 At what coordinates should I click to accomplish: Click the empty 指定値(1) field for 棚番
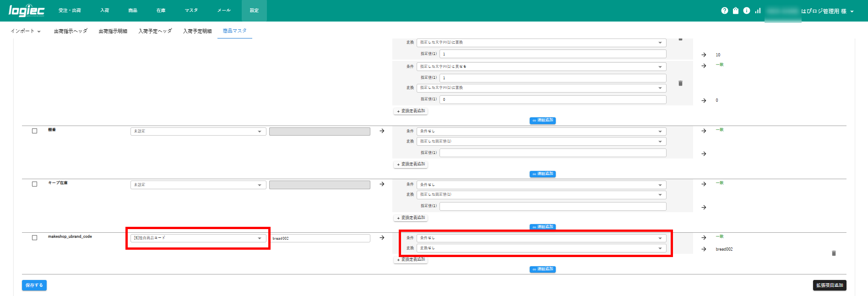tap(553, 153)
